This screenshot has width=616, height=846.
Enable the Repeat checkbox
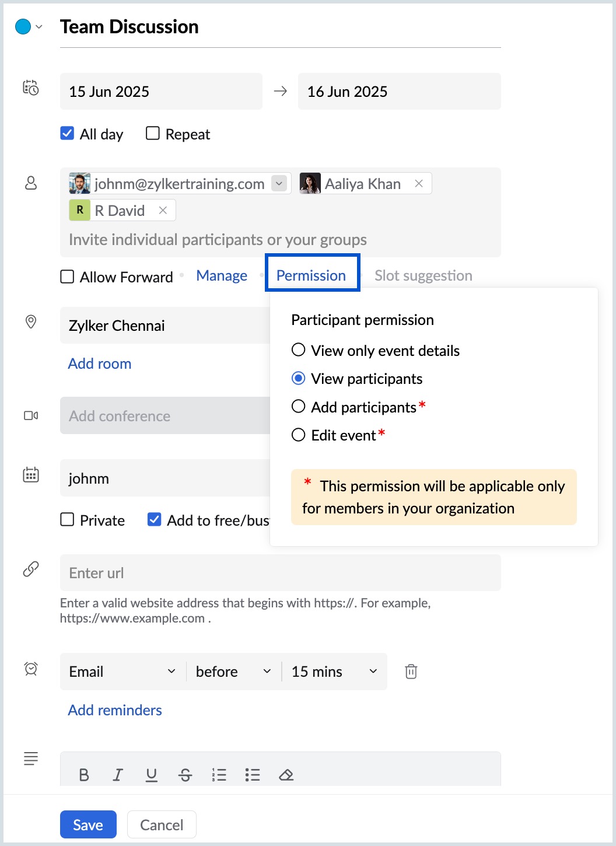(x=153, y=134)
